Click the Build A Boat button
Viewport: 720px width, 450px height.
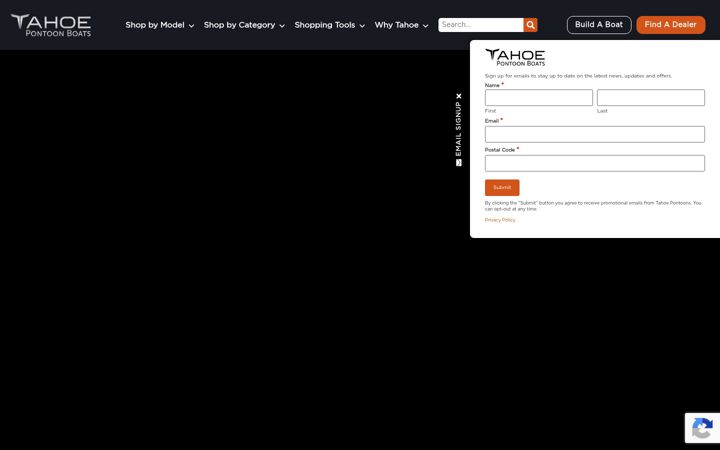(x=599, y=25)
